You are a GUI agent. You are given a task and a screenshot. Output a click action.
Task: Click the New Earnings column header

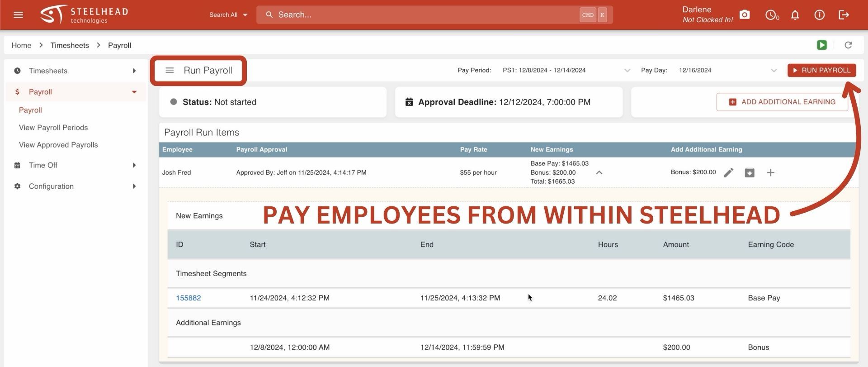click(x=552, y=149)
